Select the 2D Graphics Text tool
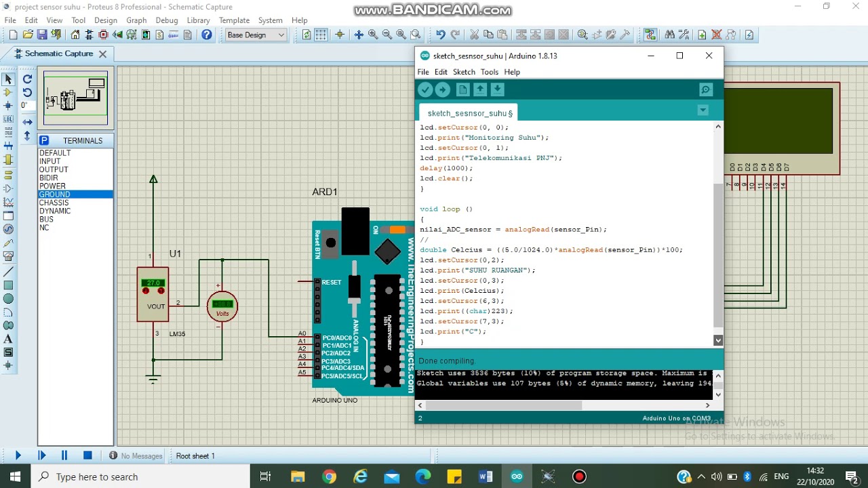The width and height of the screenshot is (868, 488). coord(8,339)
